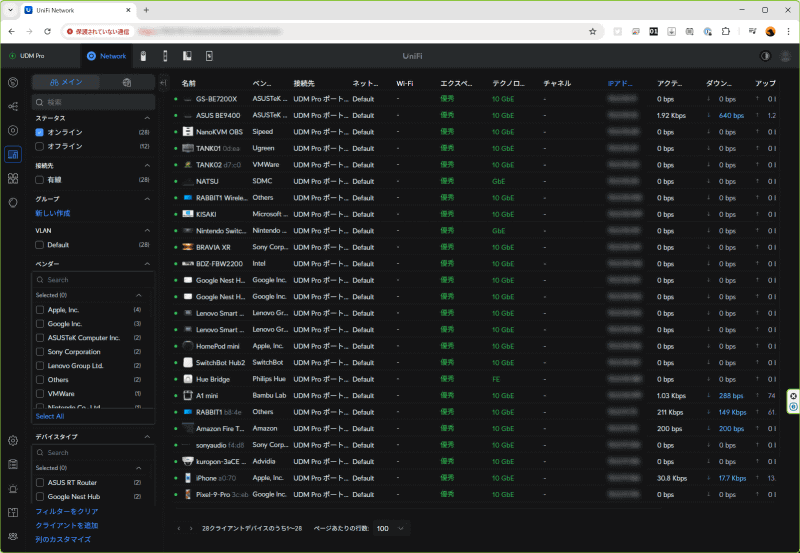Open the last app icon beside Talk
This screenshot has height=553, width=800.
pyautogui.click(x=209, y=56)
